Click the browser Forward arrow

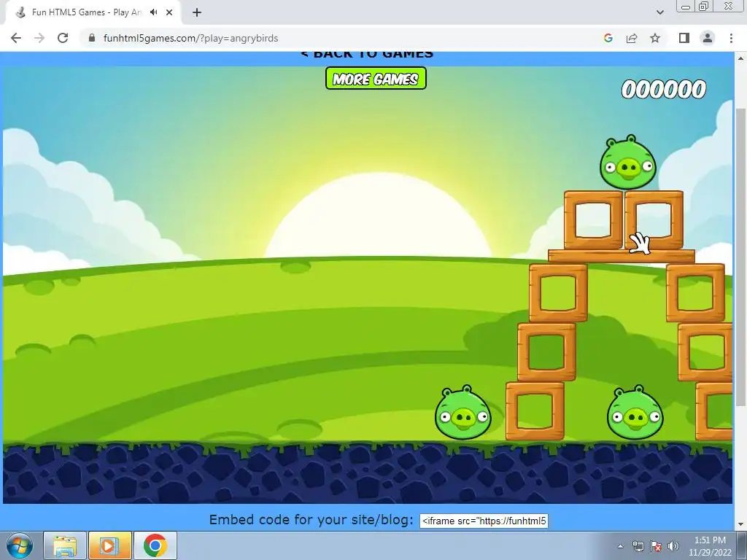[x=39, y=38]
